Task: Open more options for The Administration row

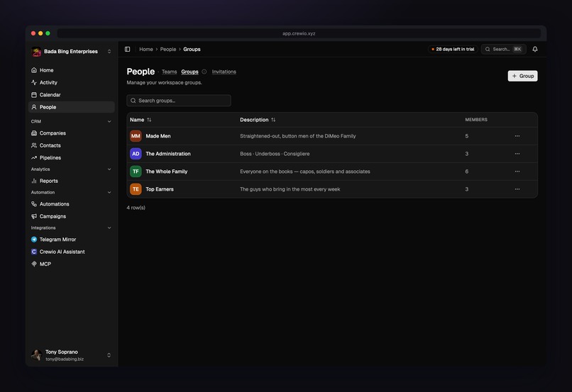Action: (517, 154)
